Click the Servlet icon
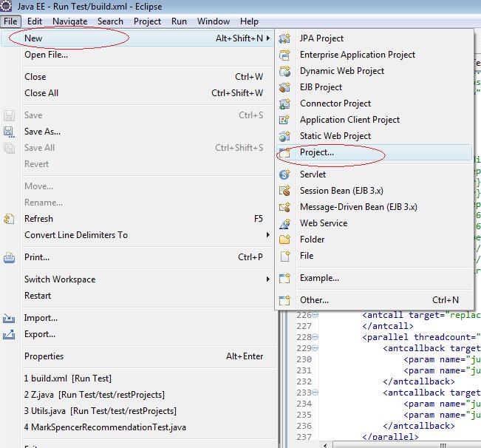The width and height of the screenshot is (481, 448). point(284,174)
